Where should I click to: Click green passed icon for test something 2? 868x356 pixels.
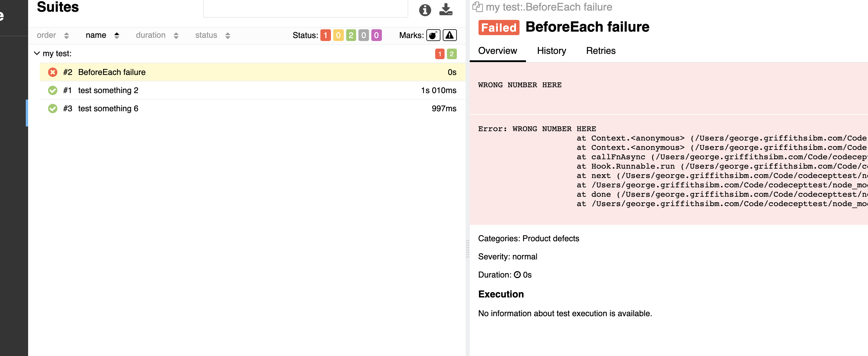(52, 90)
